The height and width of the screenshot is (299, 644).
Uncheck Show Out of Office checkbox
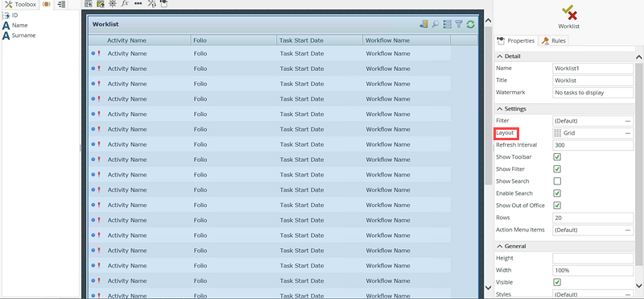coord(557,206)
